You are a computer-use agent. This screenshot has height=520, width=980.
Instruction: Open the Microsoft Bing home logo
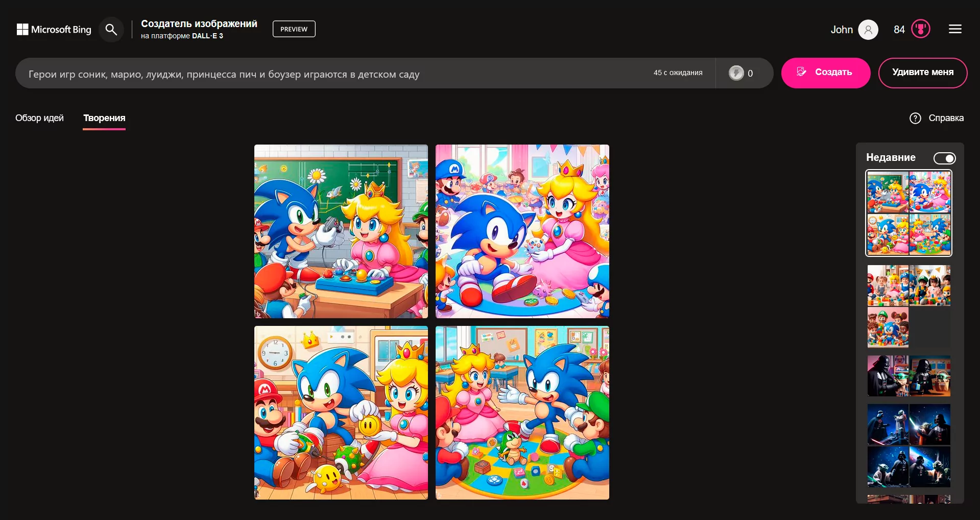(54, 30)
